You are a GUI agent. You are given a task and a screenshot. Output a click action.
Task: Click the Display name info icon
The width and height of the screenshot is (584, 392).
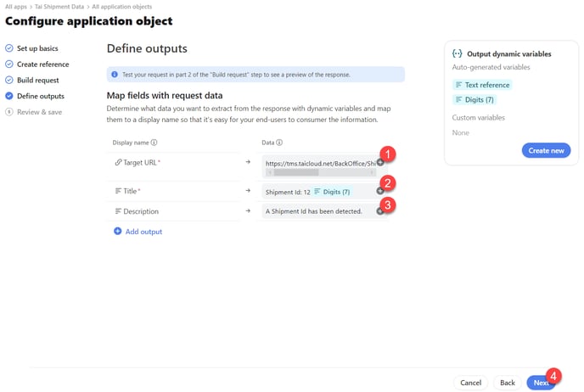point(154,143)
